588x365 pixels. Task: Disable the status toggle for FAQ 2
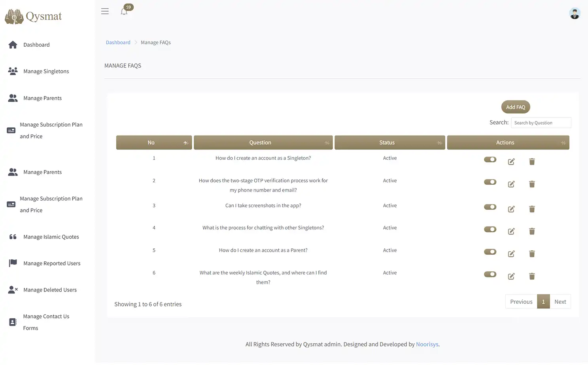pos(490,182)
